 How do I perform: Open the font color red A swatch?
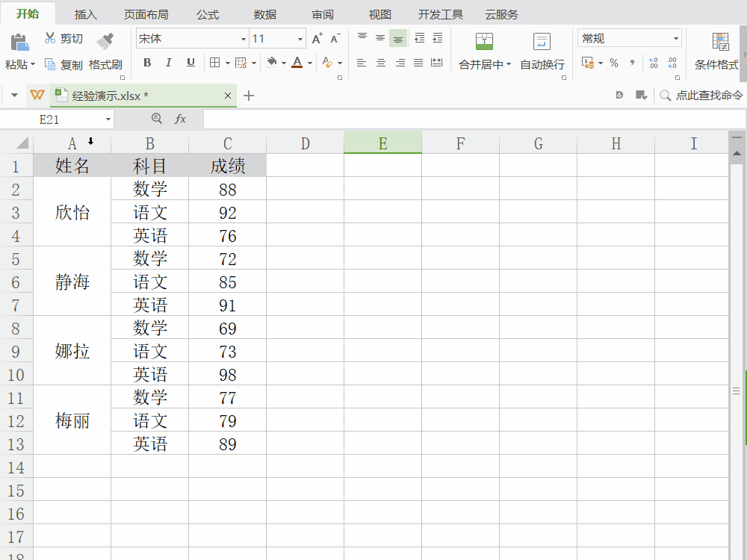click(x=297, y=63)
